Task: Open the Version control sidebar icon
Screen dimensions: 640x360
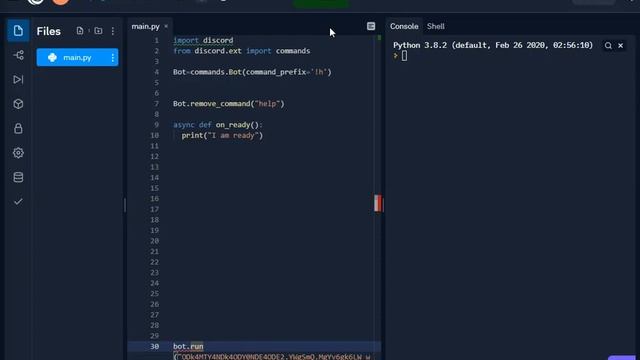Action: point(18,55)
